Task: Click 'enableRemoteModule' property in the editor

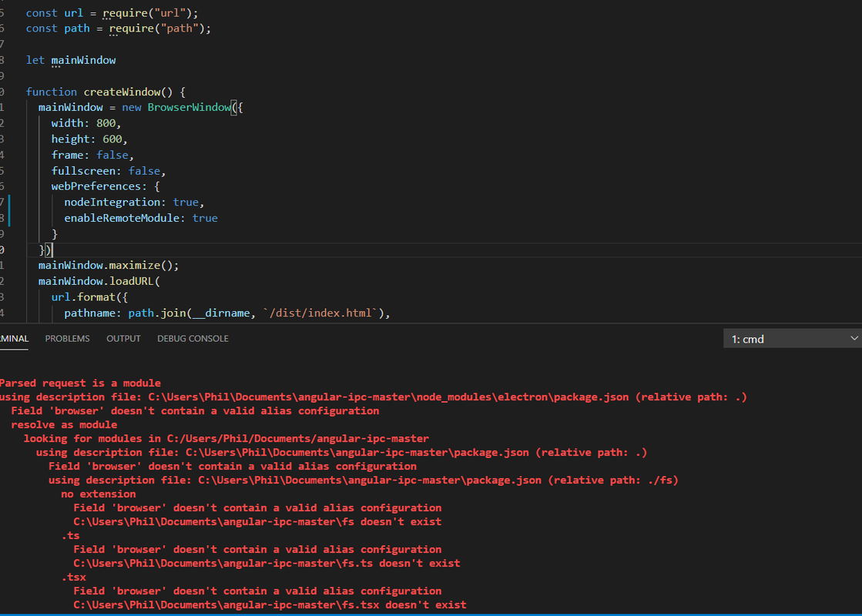Action: pos(122,218)
